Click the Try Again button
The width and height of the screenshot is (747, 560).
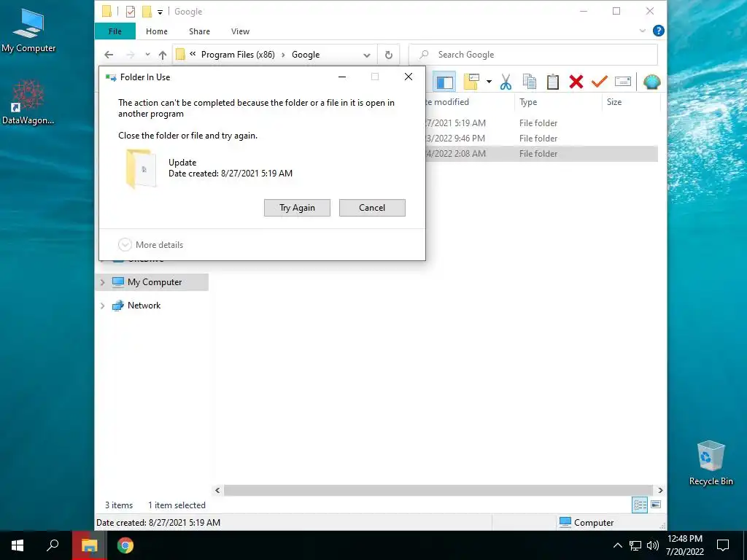298,208
